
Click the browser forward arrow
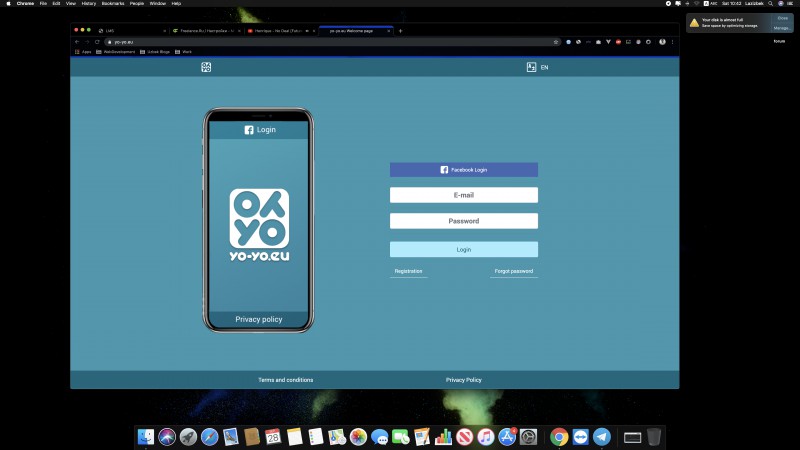(x=87, y=42)
